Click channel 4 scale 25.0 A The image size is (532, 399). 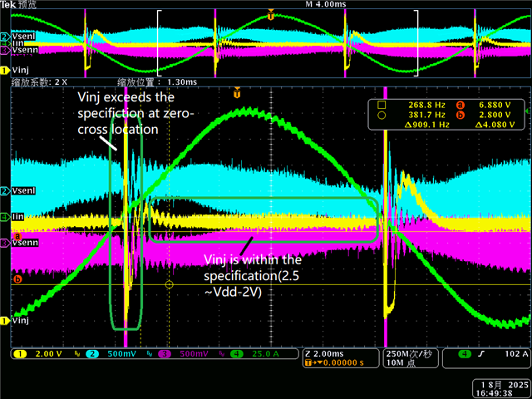266,354
